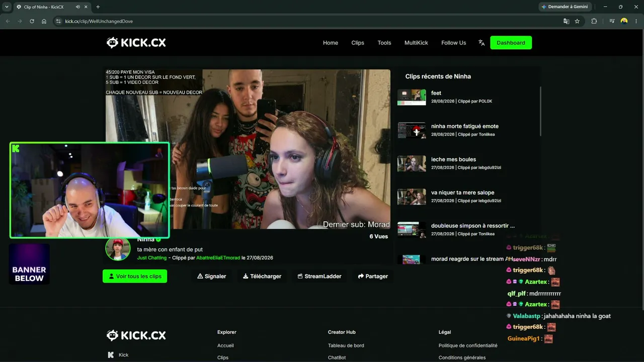644x362 pixels.
Task: Open a new browser tab
Action: point(98,7)
